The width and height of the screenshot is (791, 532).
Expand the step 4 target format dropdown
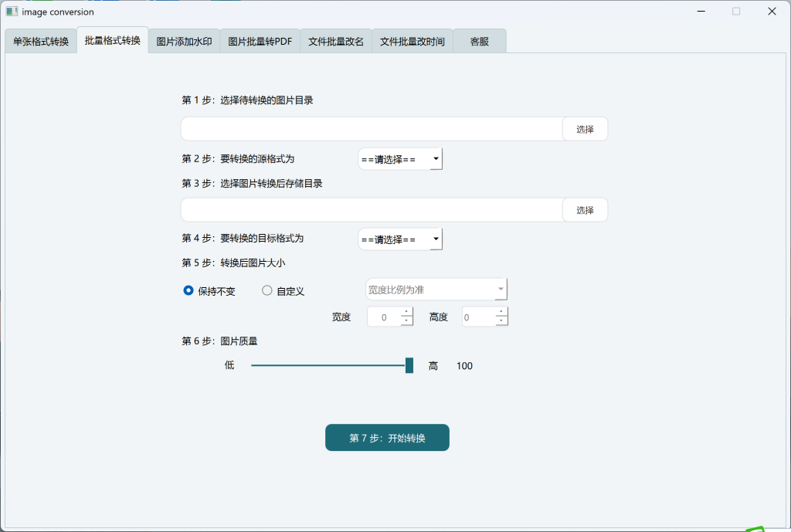click(x=400, y=239)
